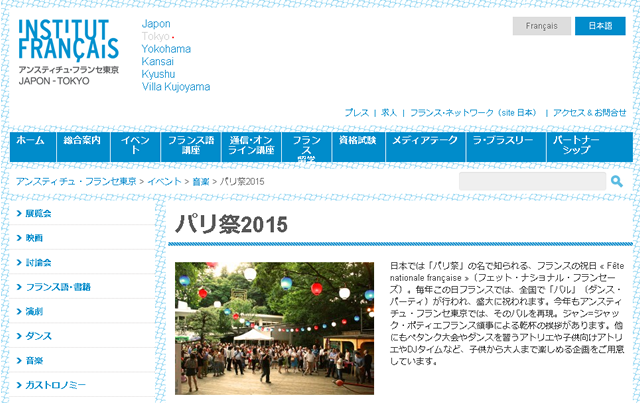
Task: Open フランス語講座 navigation menu
Action: point(191,147)
